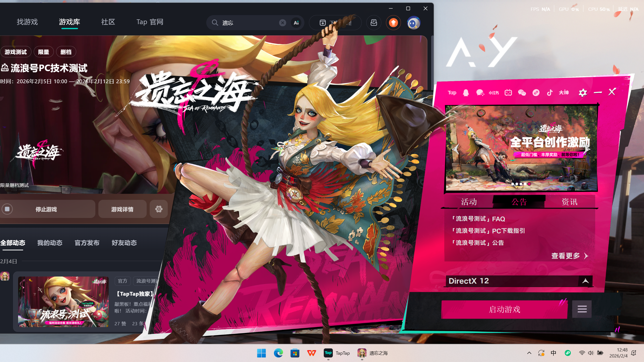Click the Bilibili TV icon
Viewport: 644px width, 362px height.
point(508,93)
